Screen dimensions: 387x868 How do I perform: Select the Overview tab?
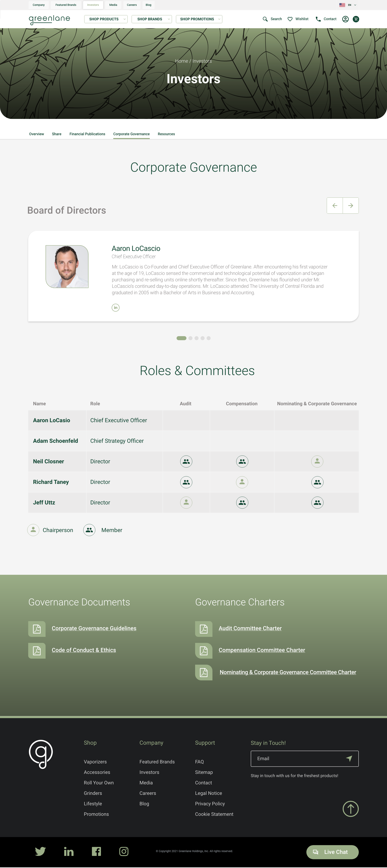(36, 134)
